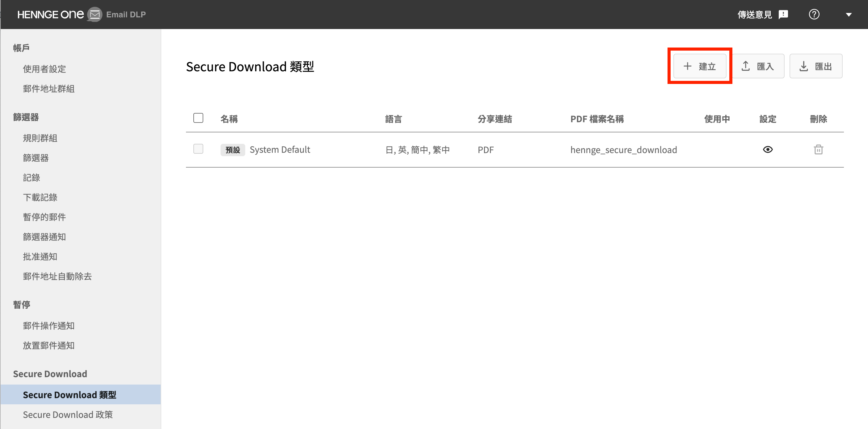Click the PDF 檔案名稱 column header
Image resolution: width=868 pixels, height=429 pixels.
click(x=597, y=119)
